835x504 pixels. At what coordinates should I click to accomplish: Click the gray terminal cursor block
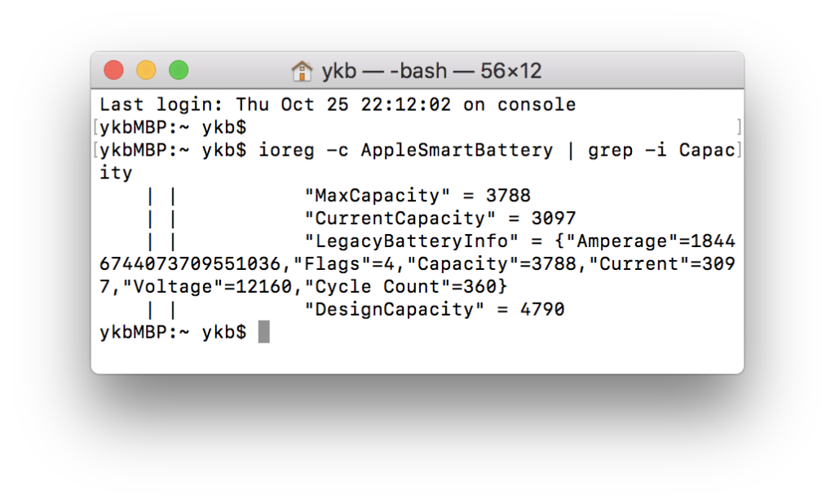point(263,332)
